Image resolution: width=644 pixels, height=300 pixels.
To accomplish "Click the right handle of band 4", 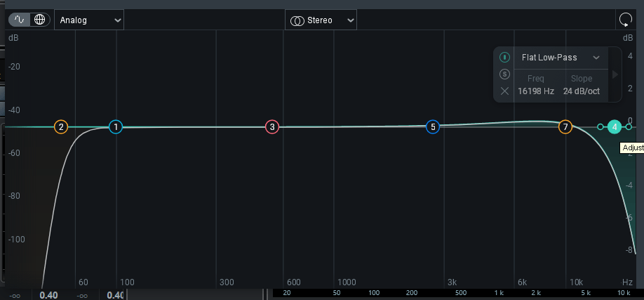I will coord(629,127).
